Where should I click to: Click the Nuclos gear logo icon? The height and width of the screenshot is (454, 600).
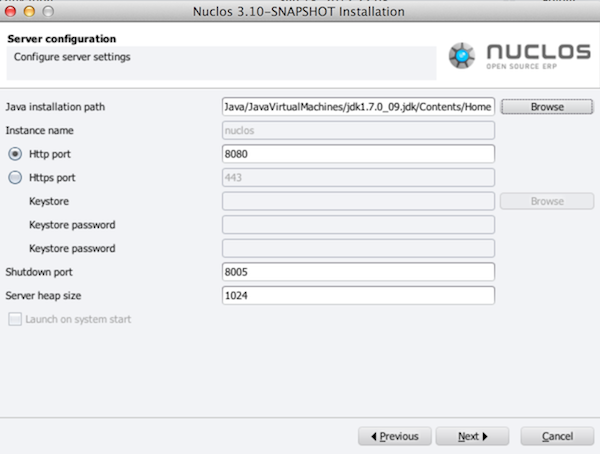click(x=462, y=56)
